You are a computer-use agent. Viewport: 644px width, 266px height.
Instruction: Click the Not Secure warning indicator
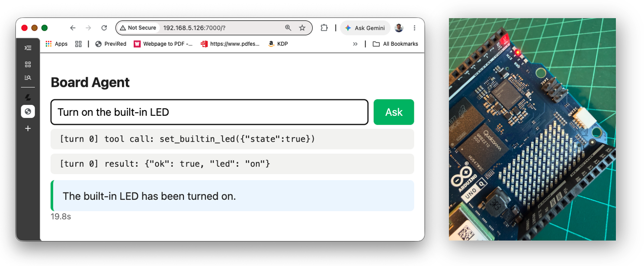[x=138, y=28]
